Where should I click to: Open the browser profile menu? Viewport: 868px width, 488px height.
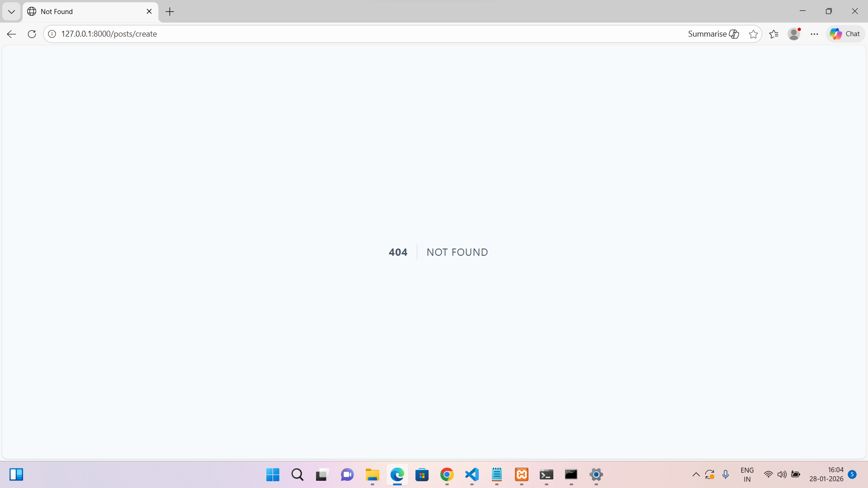pyautogui.click(x=794, y=34)
